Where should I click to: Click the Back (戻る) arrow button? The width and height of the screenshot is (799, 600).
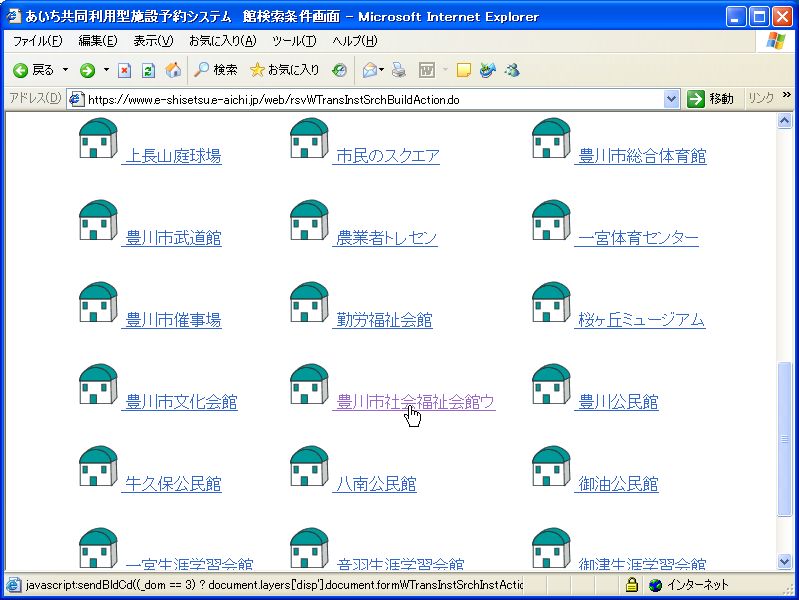(x=32, y=70)
